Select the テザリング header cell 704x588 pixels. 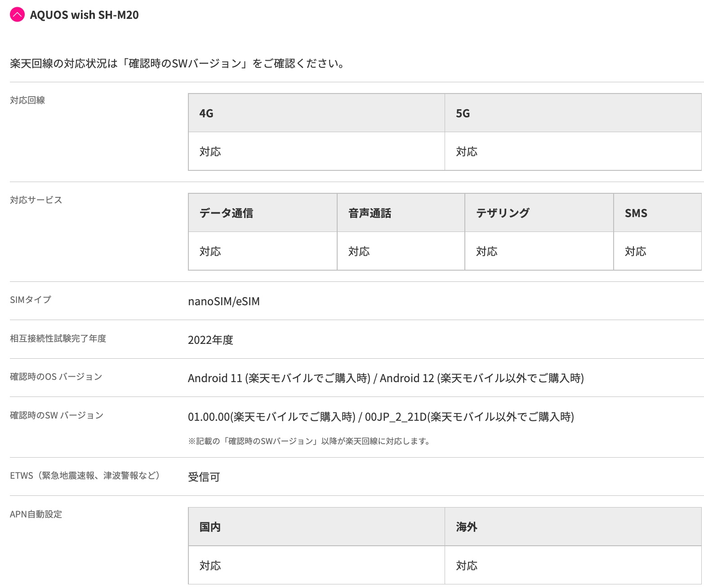click(x=539, y=213)
